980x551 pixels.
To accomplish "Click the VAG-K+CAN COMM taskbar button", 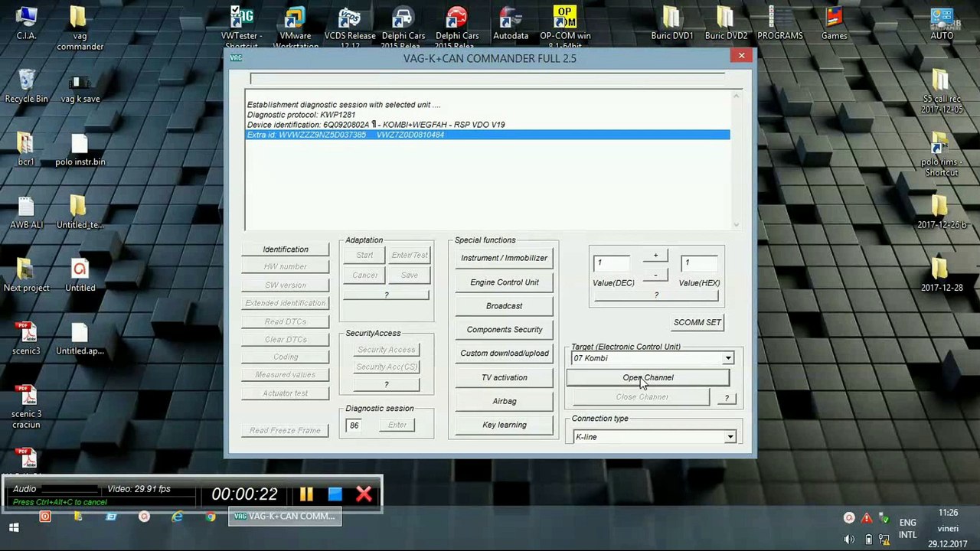I will pyautogui.click(x=285, y=517).
